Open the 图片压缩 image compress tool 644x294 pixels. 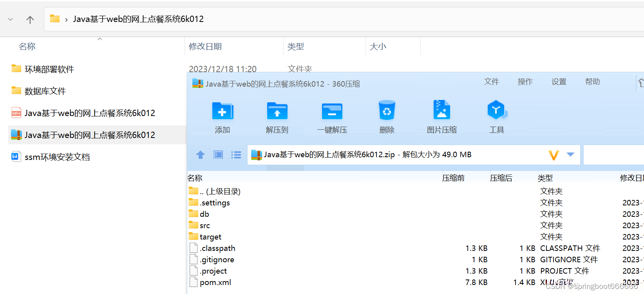click(441, 109)
